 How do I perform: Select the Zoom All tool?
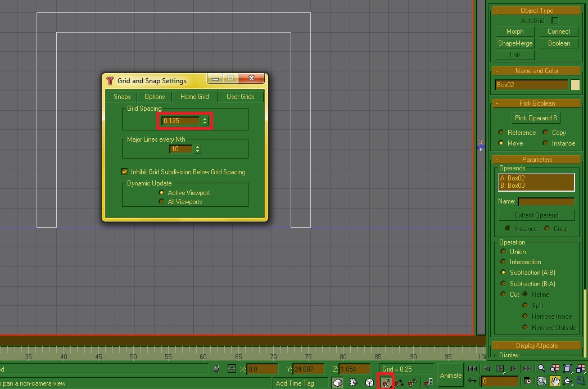[x=555, y=369]
